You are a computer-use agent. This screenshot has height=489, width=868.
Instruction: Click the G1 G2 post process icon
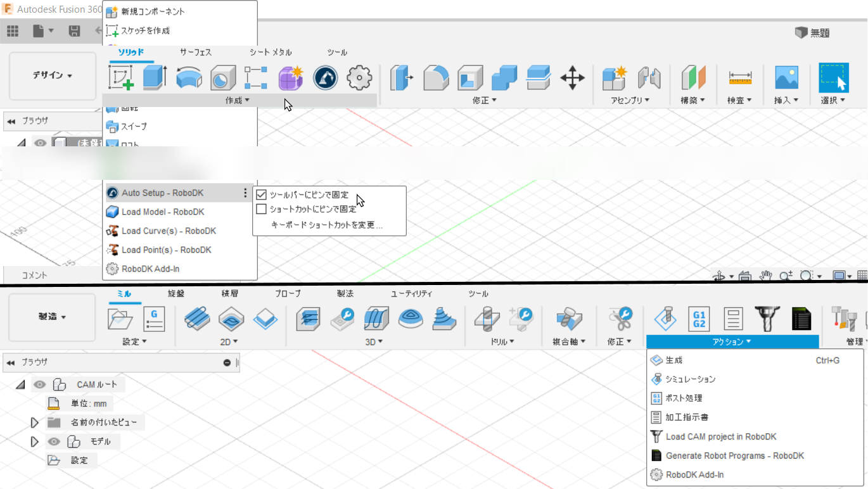coord(699,319)
